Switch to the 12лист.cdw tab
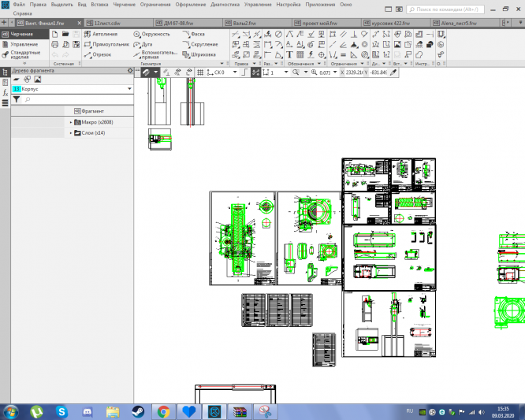This screenshot has height=420, width=525. [x=119, y=23]
